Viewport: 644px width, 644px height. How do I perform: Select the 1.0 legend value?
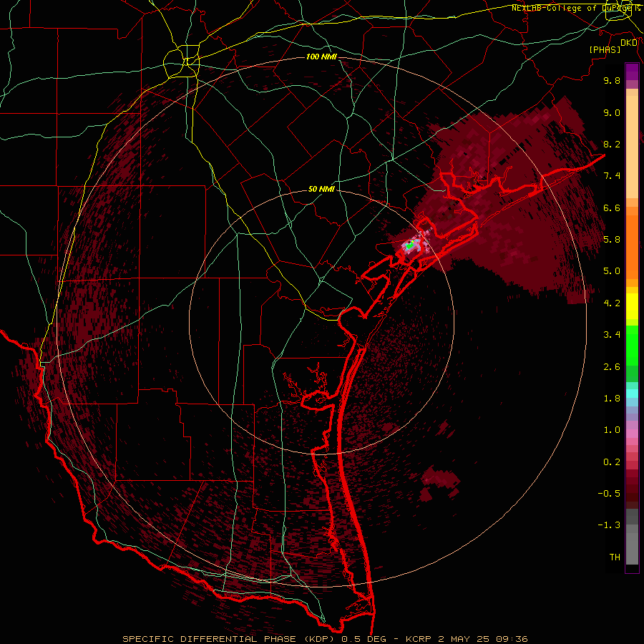612,430
